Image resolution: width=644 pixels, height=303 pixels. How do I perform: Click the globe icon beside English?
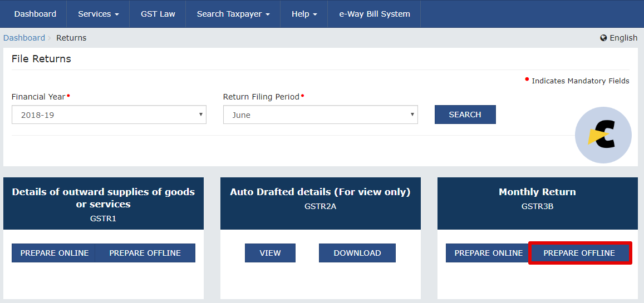[x=603, y=38]
